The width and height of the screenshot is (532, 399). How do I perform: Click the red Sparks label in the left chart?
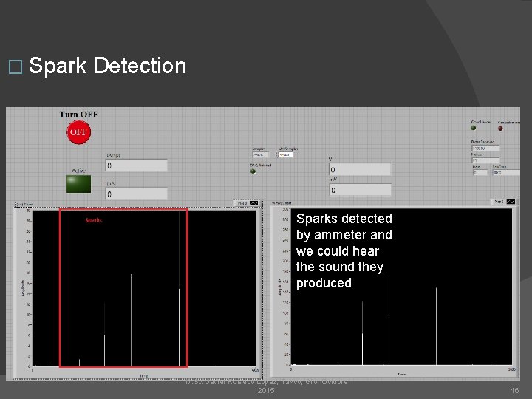coord(93,220)
